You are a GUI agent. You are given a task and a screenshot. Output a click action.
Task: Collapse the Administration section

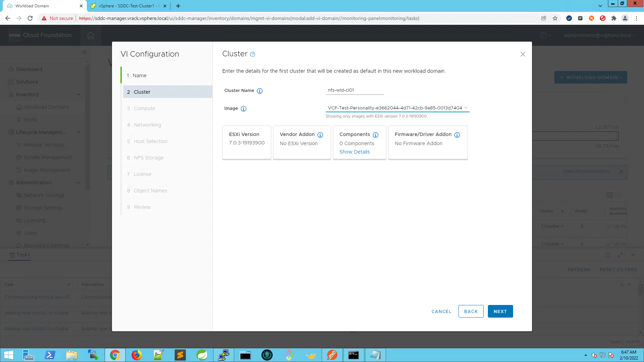click(x=79, y=183)
